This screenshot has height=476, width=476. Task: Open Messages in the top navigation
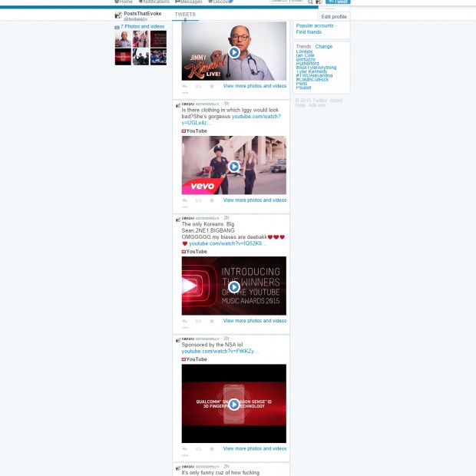pyautogui.click(x=189, y=2)
